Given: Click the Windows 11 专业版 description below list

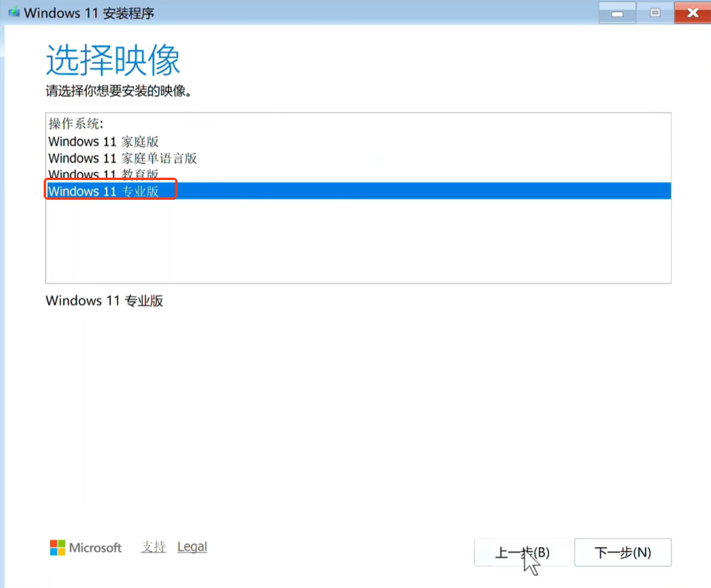Looking at the screenshot, I should click(x=104, y=301).
